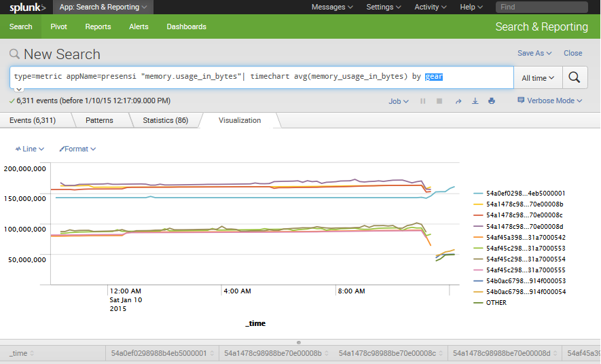Select legend entry 54af45c298...31a7000553

point(520,249)
